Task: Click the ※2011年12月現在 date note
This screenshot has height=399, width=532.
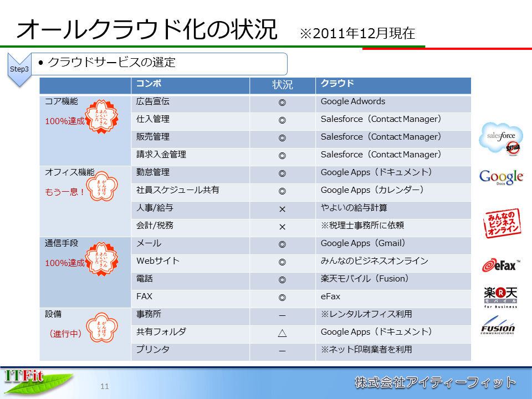Action: [x=357, y=33]
